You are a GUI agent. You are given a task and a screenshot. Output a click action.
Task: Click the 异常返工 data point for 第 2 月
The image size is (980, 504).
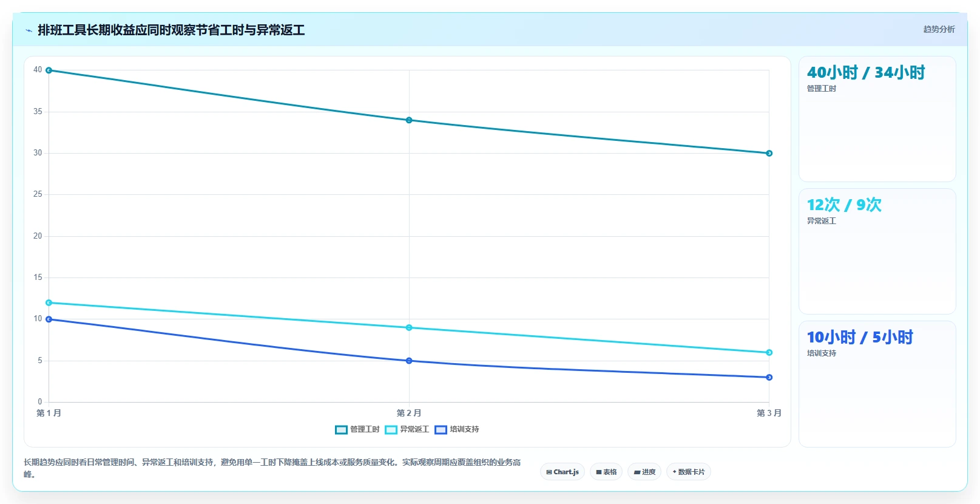point(409,327)
